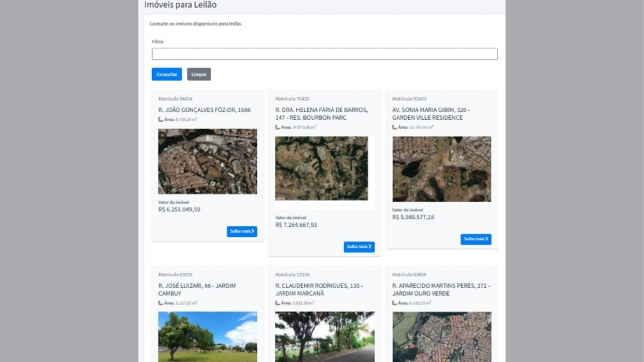644x362 pixels.
Task: Click the area icon on the Garden Ville card
Action: [395, 128]
